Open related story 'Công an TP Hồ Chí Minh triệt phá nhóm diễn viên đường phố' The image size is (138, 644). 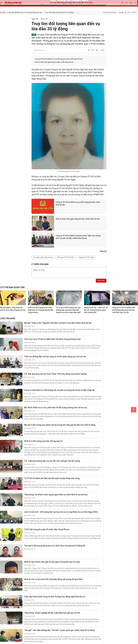78,237
